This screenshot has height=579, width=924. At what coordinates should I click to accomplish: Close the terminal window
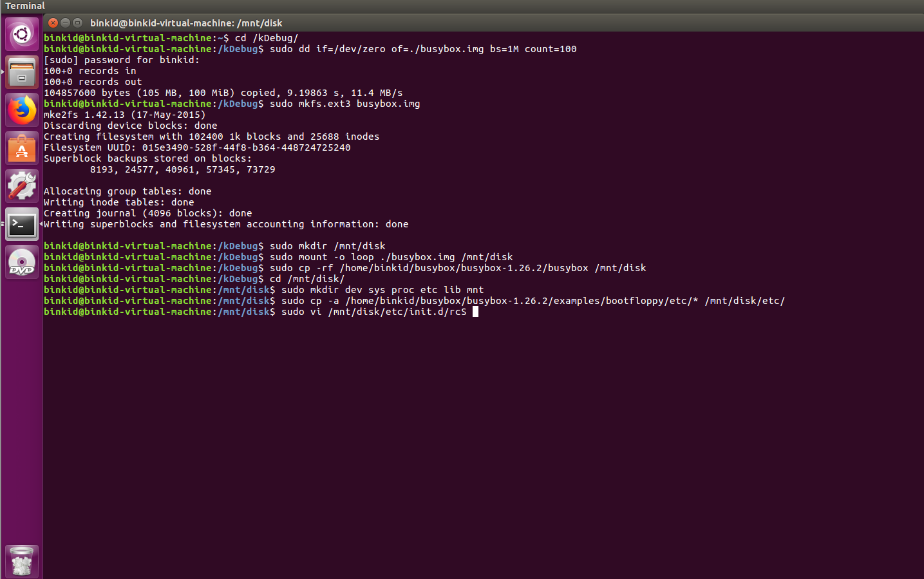[53, 23]
